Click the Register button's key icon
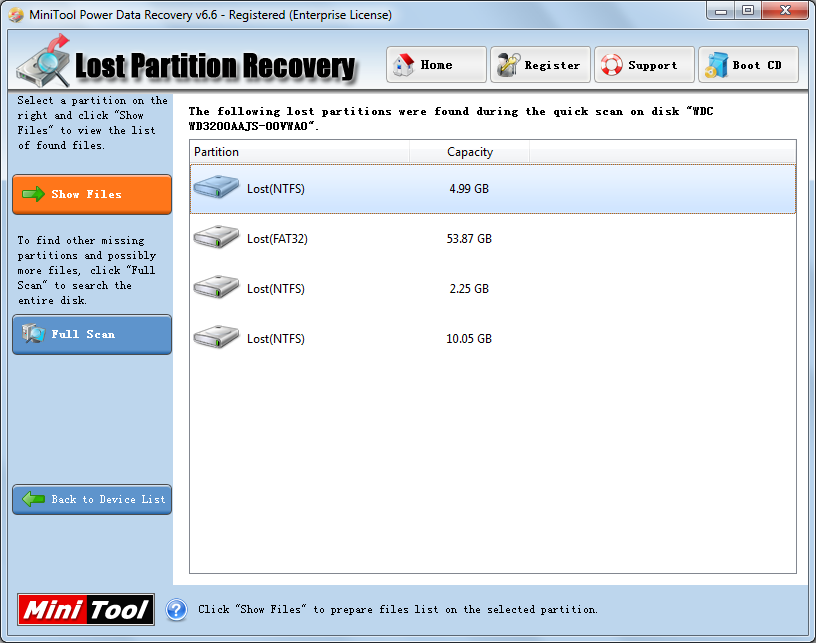Image resolution: width=816 pixels, height=643 pixels. 508,65
